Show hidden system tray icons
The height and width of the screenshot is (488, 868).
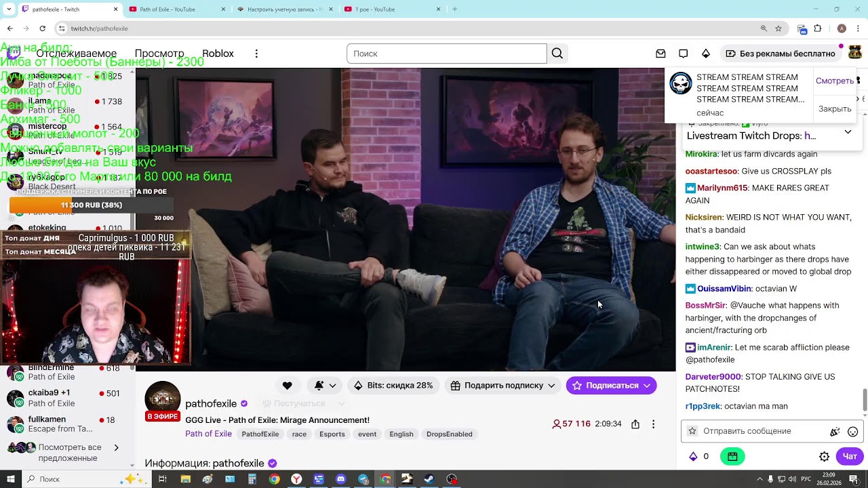coord(759,479)
